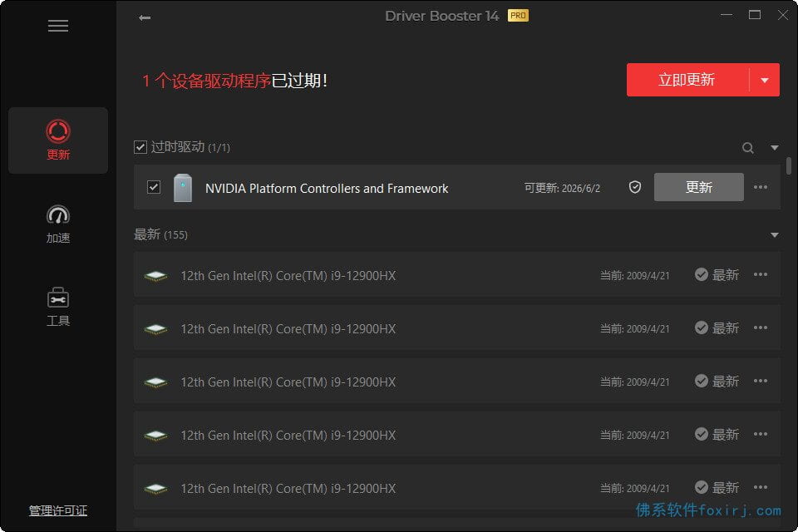Image resolution: width=798 pixels, height=532 pixels.
Task: Open the 工具 sidebar section
Action: click(58, 307)
